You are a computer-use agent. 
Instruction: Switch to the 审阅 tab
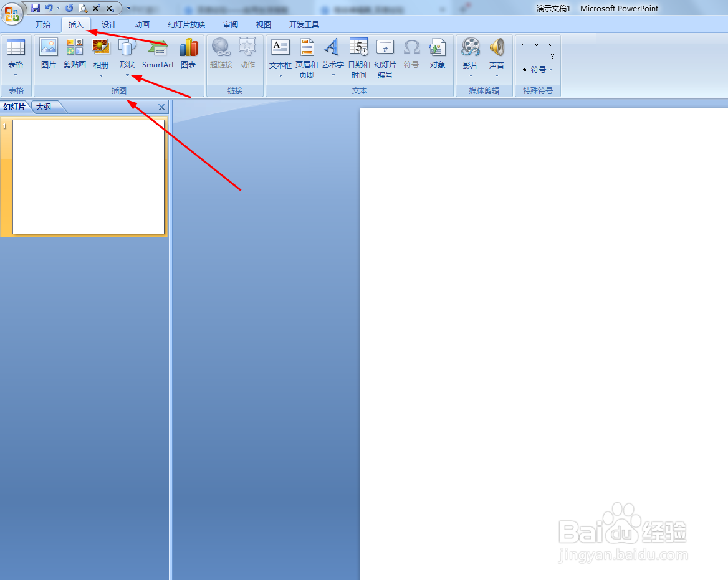pyautogui.click(x=231, y=24)
